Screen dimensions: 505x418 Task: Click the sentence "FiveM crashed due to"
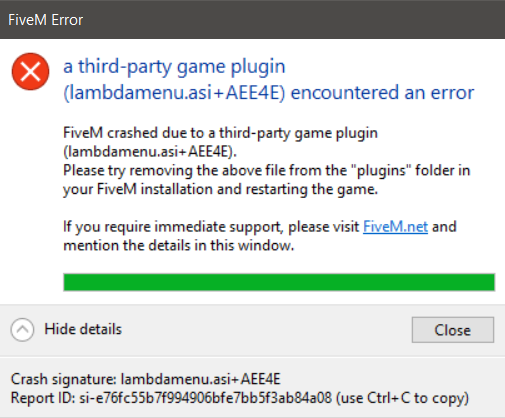tap(134, 133)
